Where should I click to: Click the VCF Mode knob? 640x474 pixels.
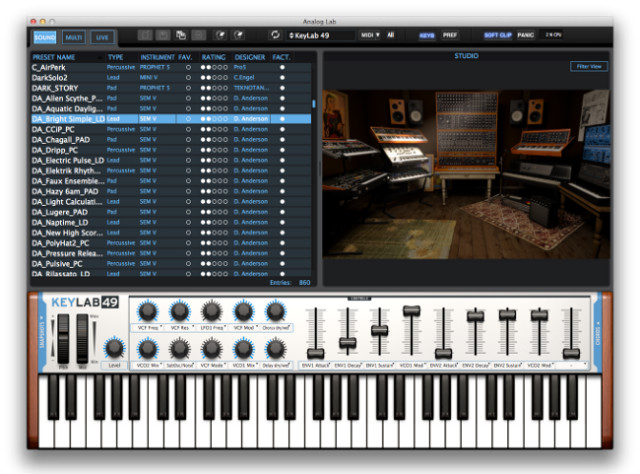(x=211, y=349)
